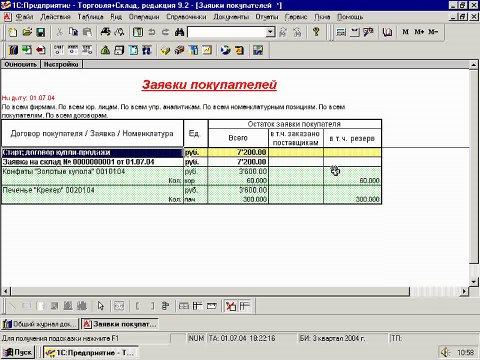
Task: Open the Файл menu
Action: point(24,17)
